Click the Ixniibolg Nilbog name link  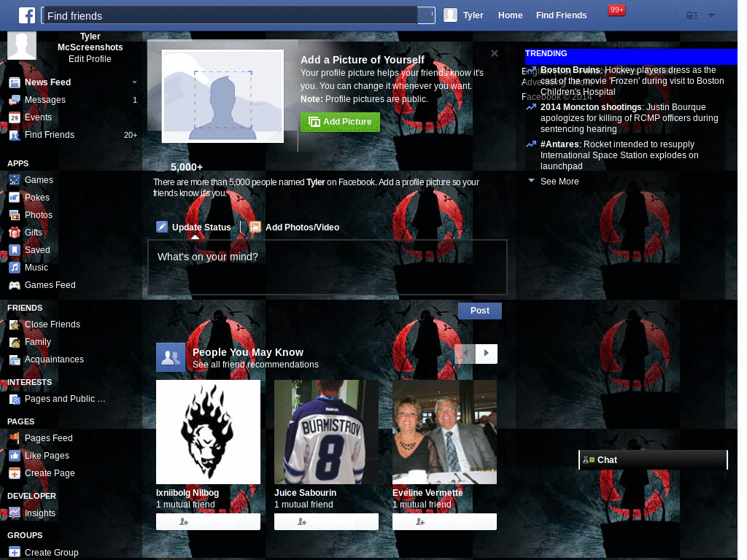point(187,493)
